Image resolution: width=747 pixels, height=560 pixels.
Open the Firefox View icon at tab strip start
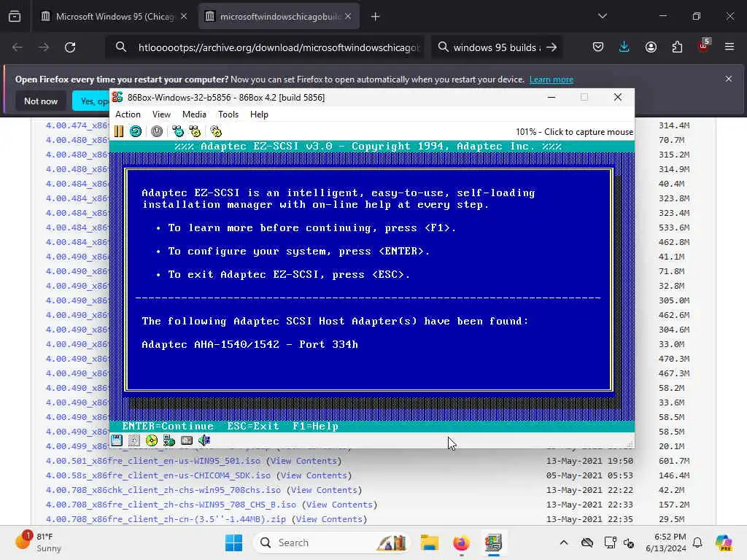click(15, 17)
